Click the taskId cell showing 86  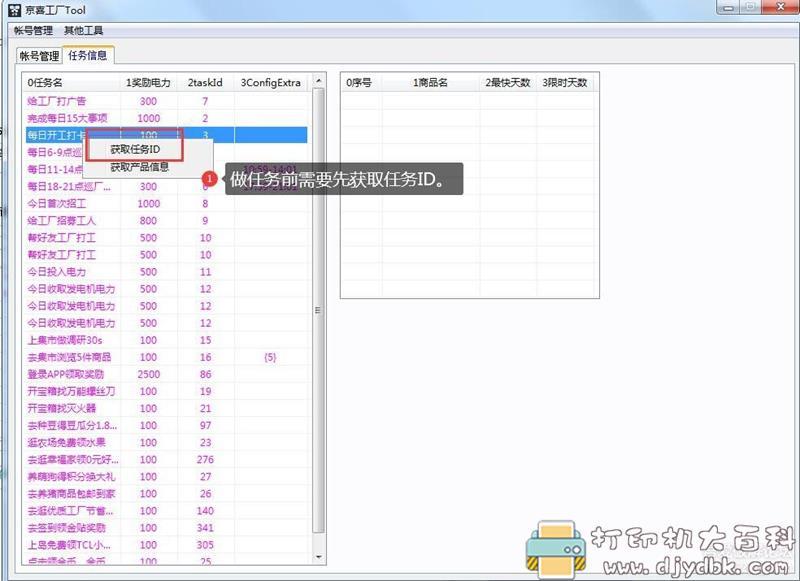pos(205,374)
